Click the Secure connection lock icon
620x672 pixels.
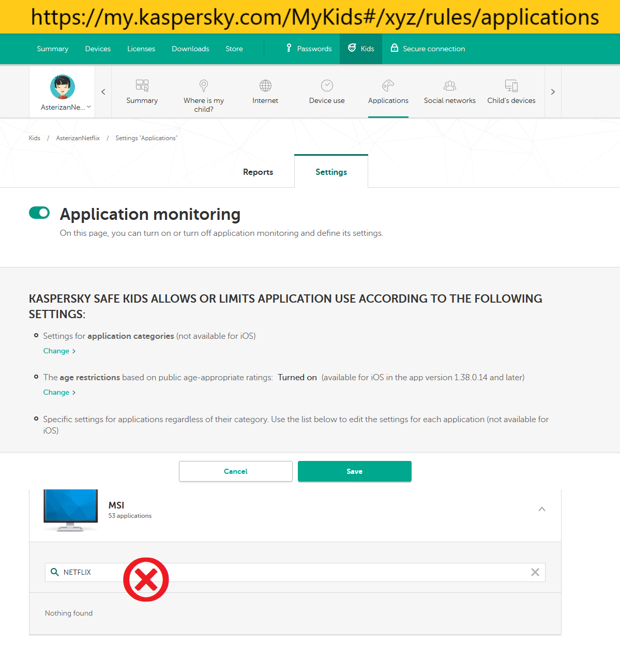pyautogui.click(x=395, y=48)
